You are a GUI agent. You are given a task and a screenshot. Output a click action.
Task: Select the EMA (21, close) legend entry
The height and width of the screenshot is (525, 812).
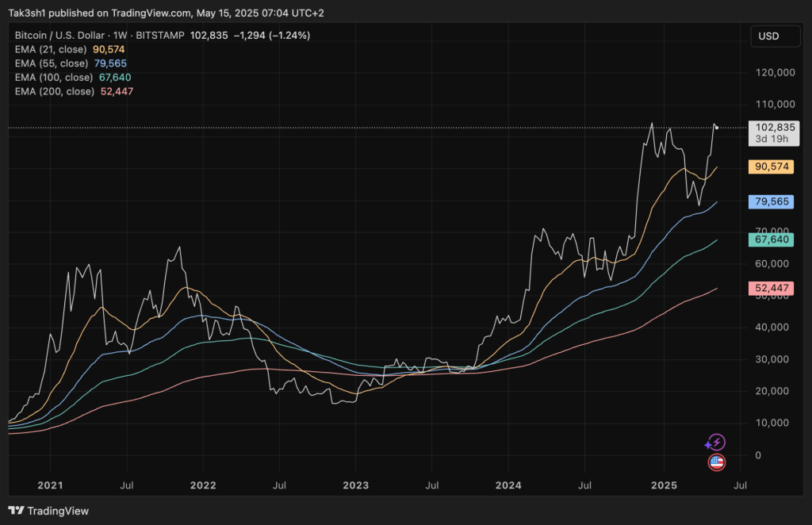click(51, 49)
